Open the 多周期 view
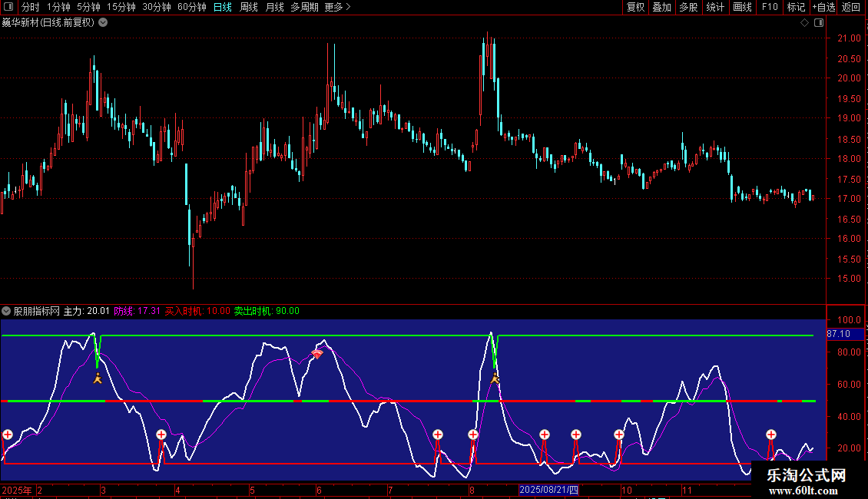The height and width of the screenshot is (499, 868). click(304, 7)
